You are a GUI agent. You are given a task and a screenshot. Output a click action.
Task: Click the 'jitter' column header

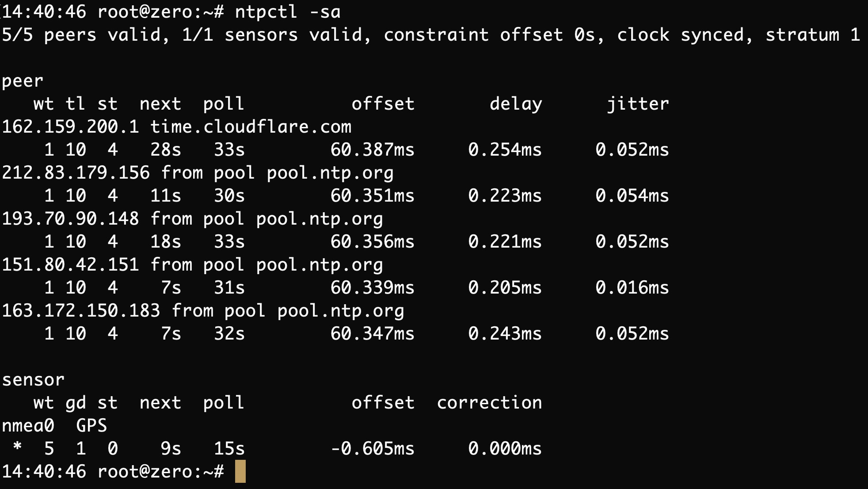pyautogui.click(x=638, y=104)
